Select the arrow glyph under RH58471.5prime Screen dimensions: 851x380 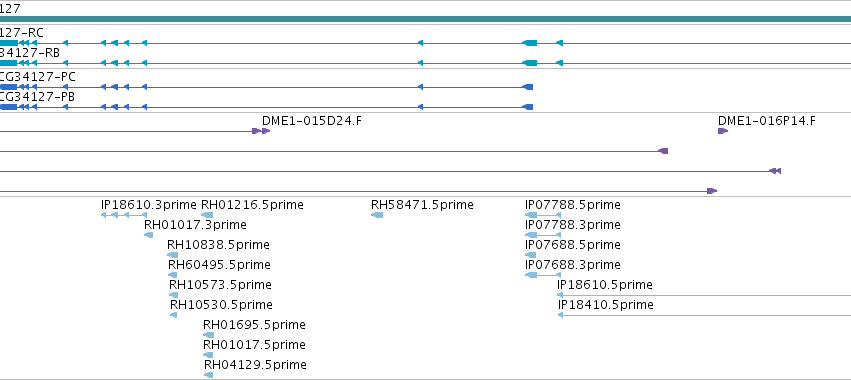pos(377,215)
